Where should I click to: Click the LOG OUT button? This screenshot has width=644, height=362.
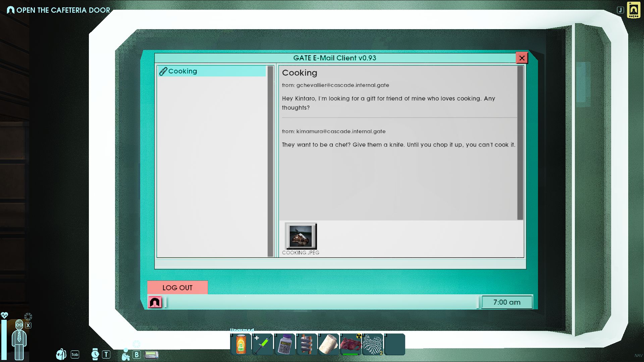[177, 288]
